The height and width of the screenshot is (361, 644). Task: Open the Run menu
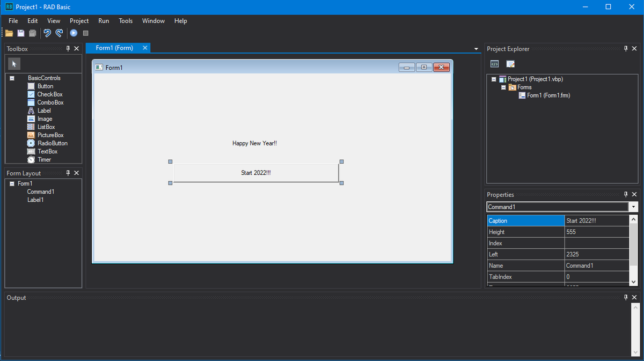click(104, 21)
